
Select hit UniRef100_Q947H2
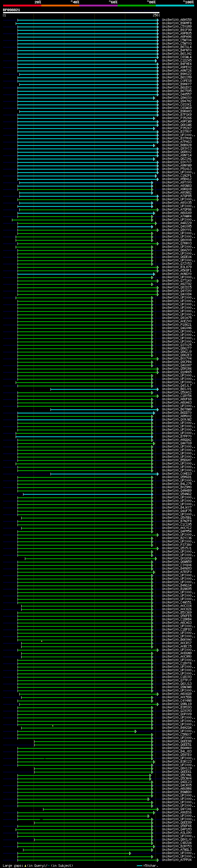pyautogui.click(x=177, y=101)
